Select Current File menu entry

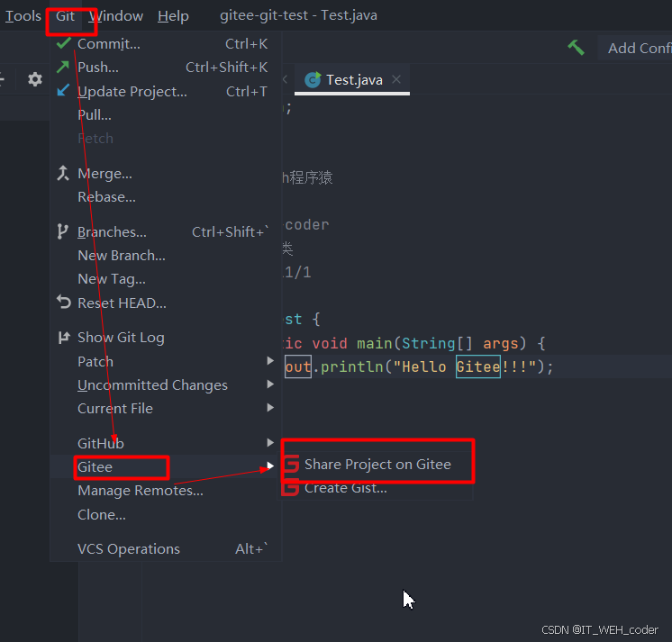166,408
